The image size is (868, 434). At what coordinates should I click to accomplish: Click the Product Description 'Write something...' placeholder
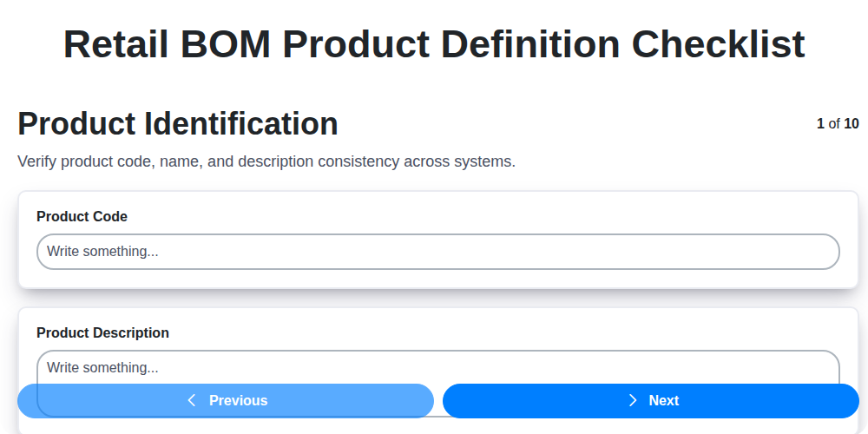pyautogui.click(x=102, y=368)
